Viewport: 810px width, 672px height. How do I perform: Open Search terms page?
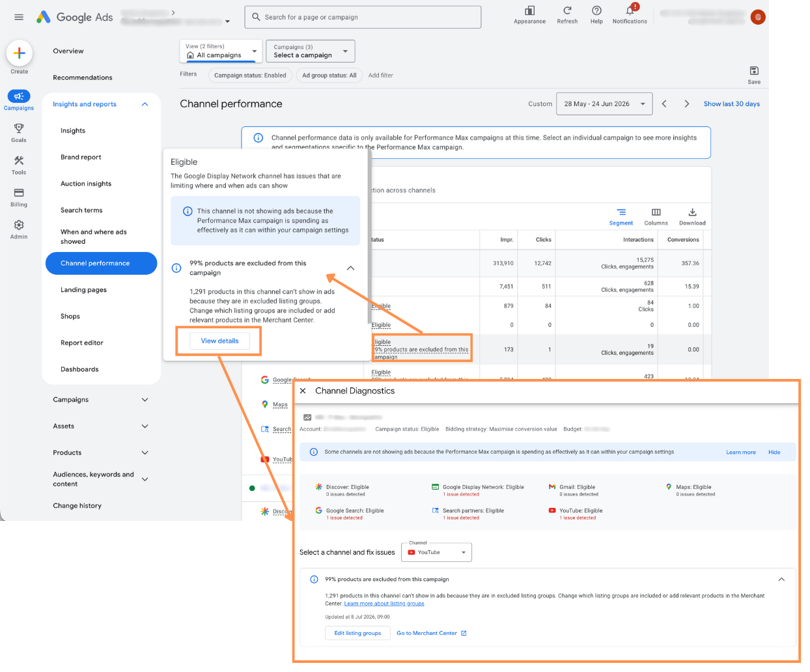click(x=81, y=210)
